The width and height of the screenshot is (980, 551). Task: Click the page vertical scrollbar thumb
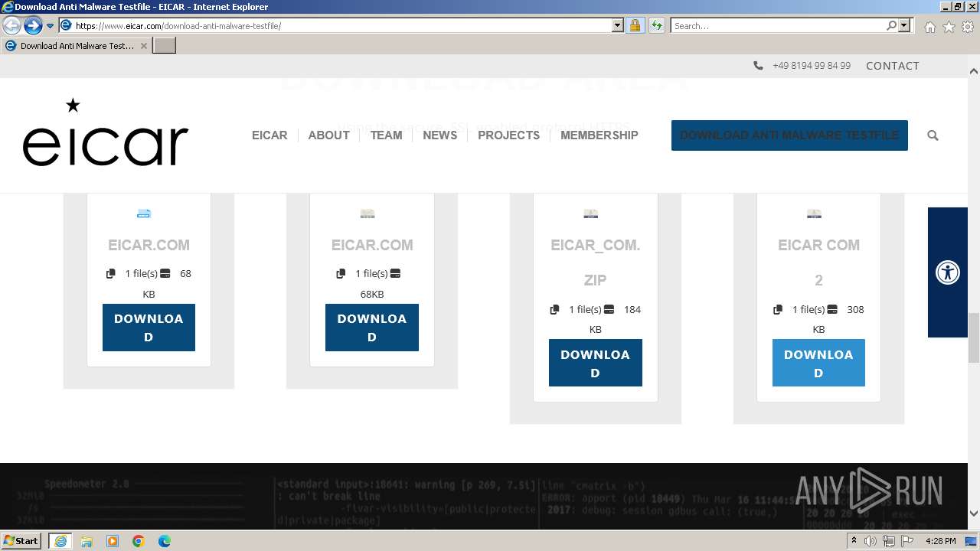pos(973,337)
